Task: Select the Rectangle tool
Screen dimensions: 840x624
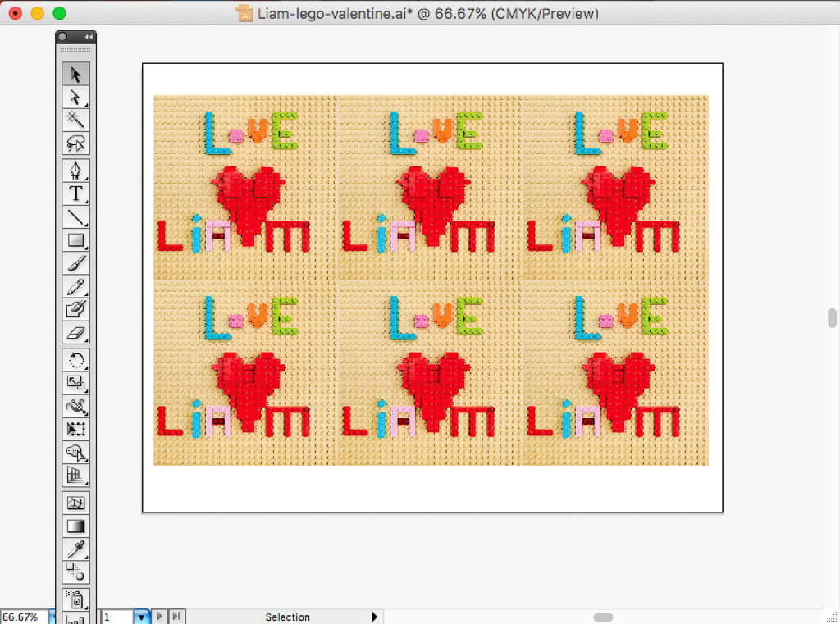Action: point(75,240)
